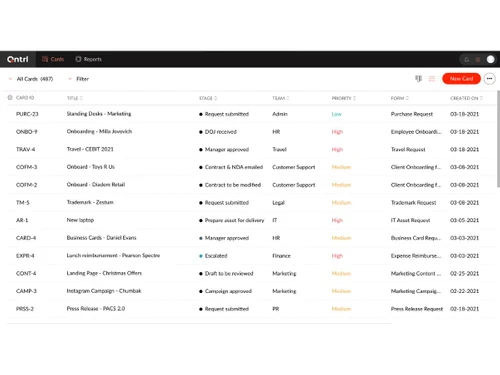The width and height of the screenshot is (500, 375).
Task: Click the title 'Instagram Campaign - Chumbak'
Action: coord(104,291)
